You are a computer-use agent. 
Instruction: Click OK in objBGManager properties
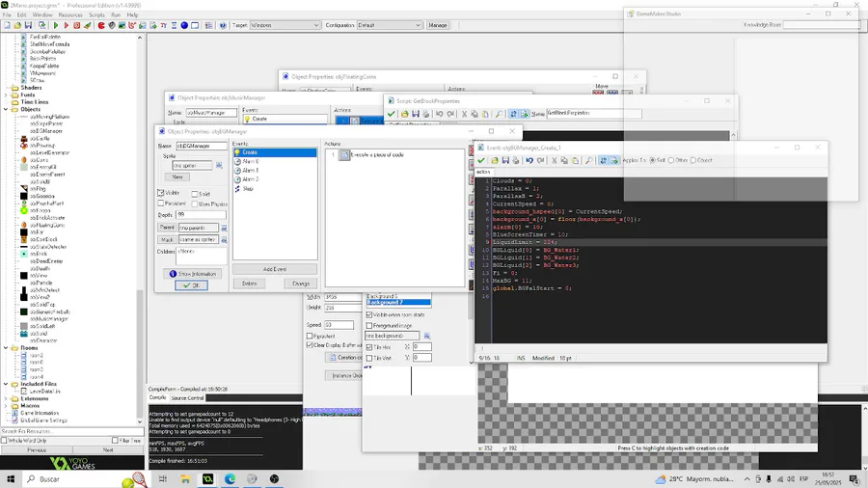point(192,285)
